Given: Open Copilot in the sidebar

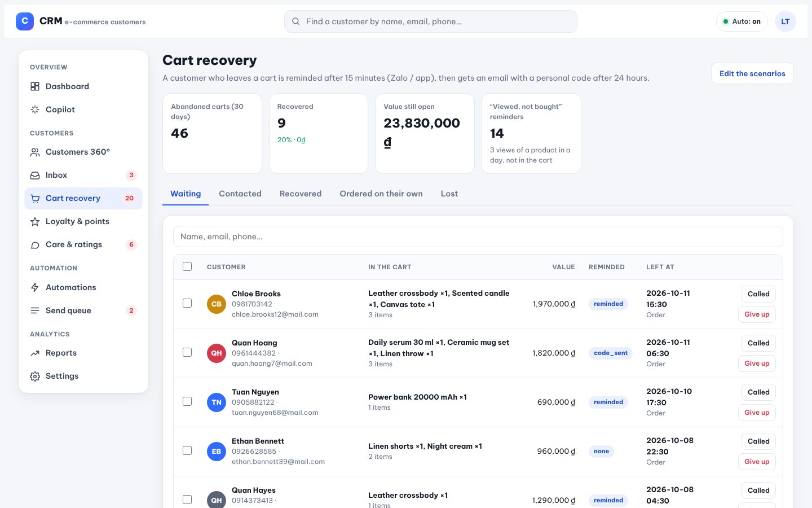Looking at the screenshot, I should [83, 110].
